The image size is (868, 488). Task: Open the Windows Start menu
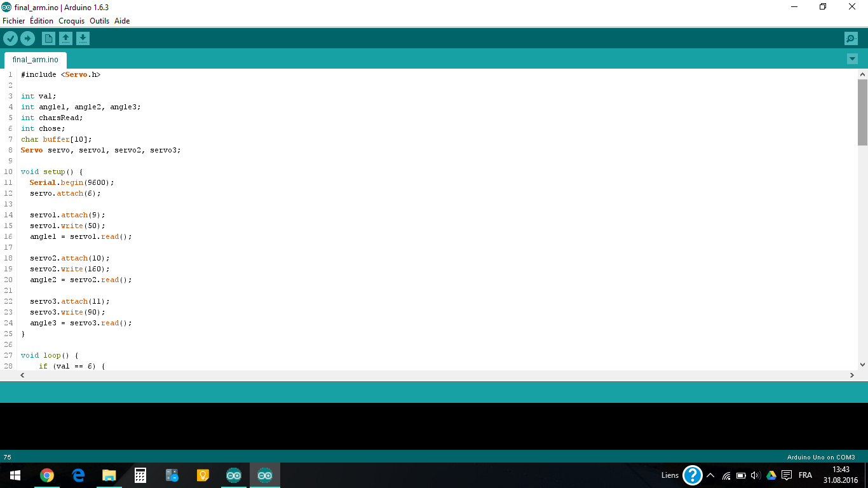pos(15,475)
